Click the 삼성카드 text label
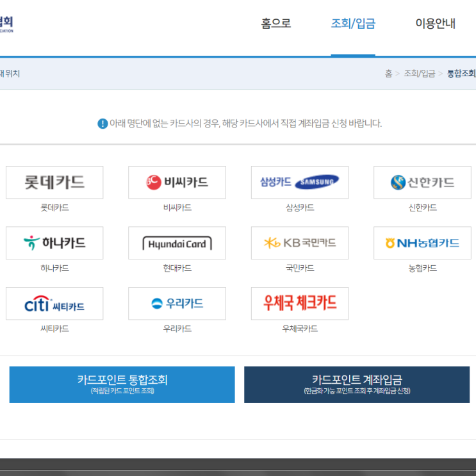Viewport: 476px width, 476px height. coord(300,208)
